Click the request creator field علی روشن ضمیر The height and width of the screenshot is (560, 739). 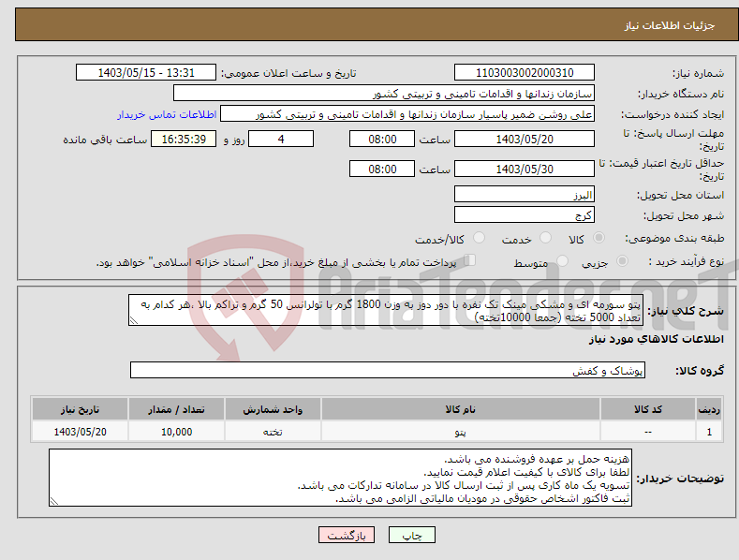pyautogui.click(x=407, y=113)
